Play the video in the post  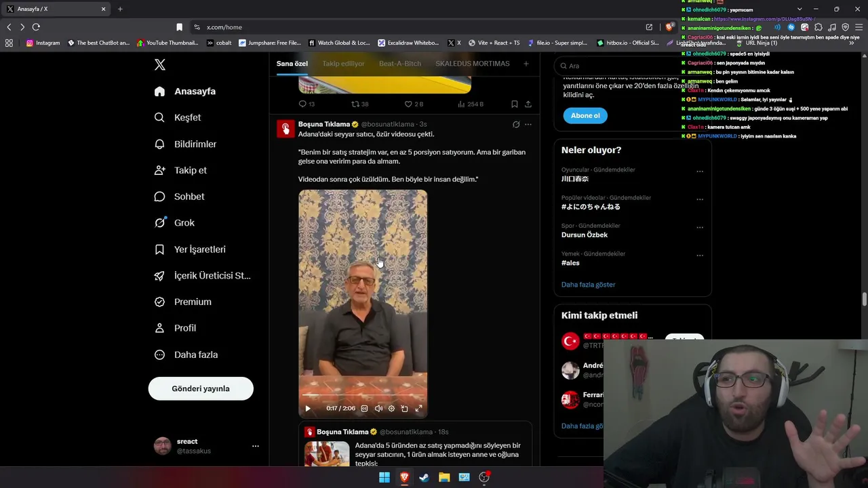tap(308, 409)
